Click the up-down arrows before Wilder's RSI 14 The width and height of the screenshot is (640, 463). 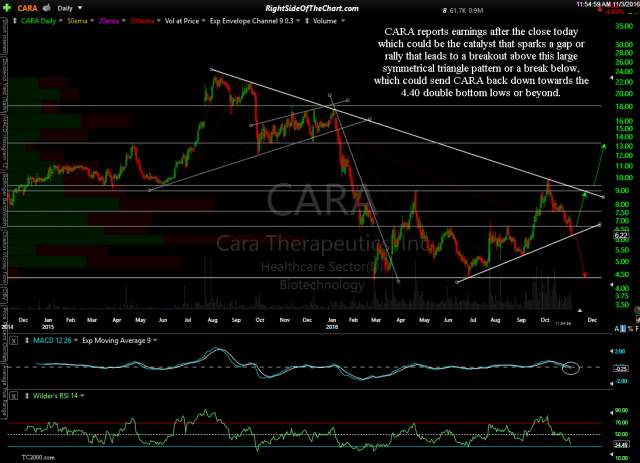(x=27, y=396)
